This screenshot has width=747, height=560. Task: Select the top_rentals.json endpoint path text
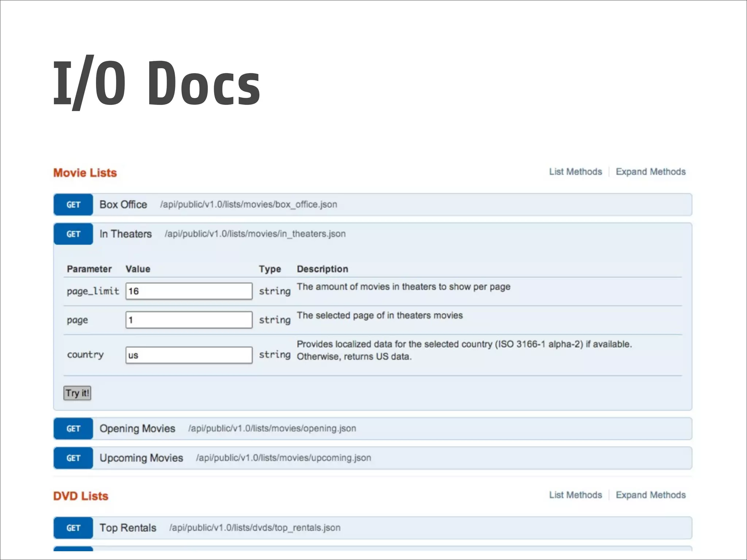255,528
